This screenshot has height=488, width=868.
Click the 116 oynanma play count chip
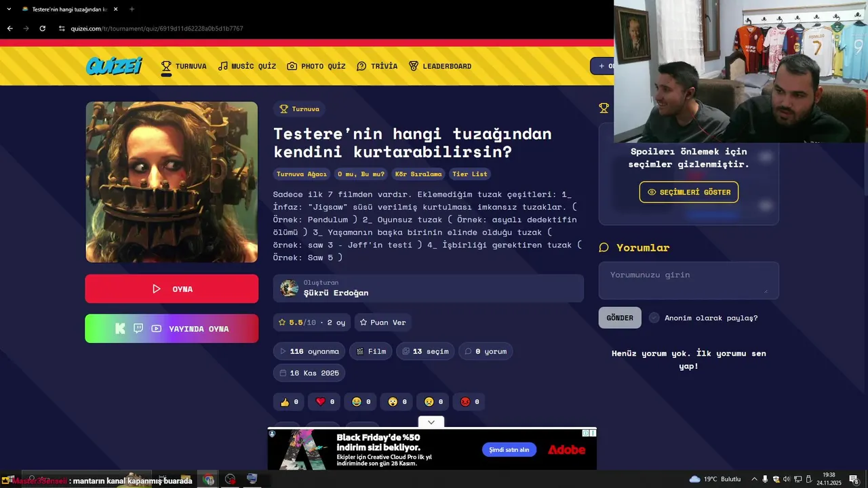click(309, 351)
